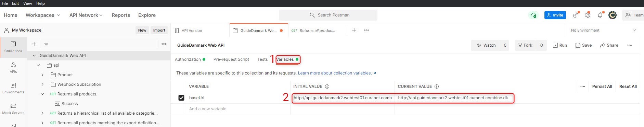Click the Success example icon
Viewport: 644px width, 127px height.
point(57,104)
